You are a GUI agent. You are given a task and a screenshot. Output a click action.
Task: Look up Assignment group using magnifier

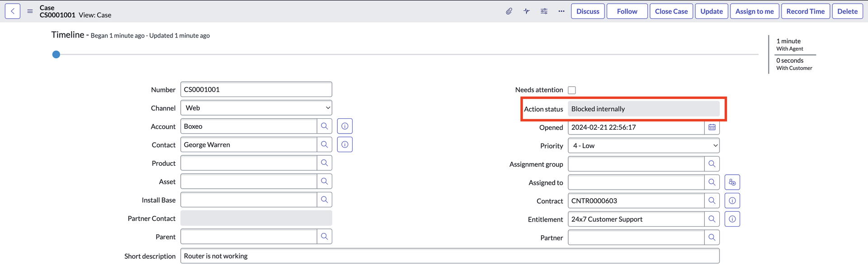tap(712, 164)
